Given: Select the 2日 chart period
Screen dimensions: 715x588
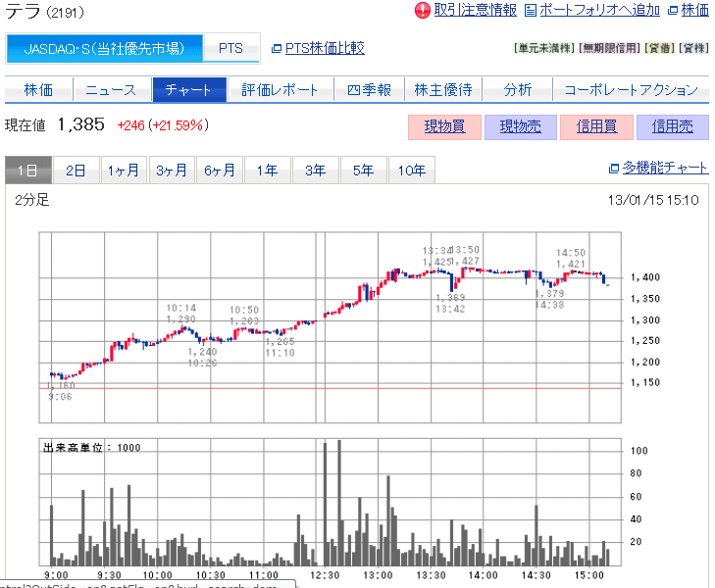Looking at the screenshot, I should tap(76, 171).
